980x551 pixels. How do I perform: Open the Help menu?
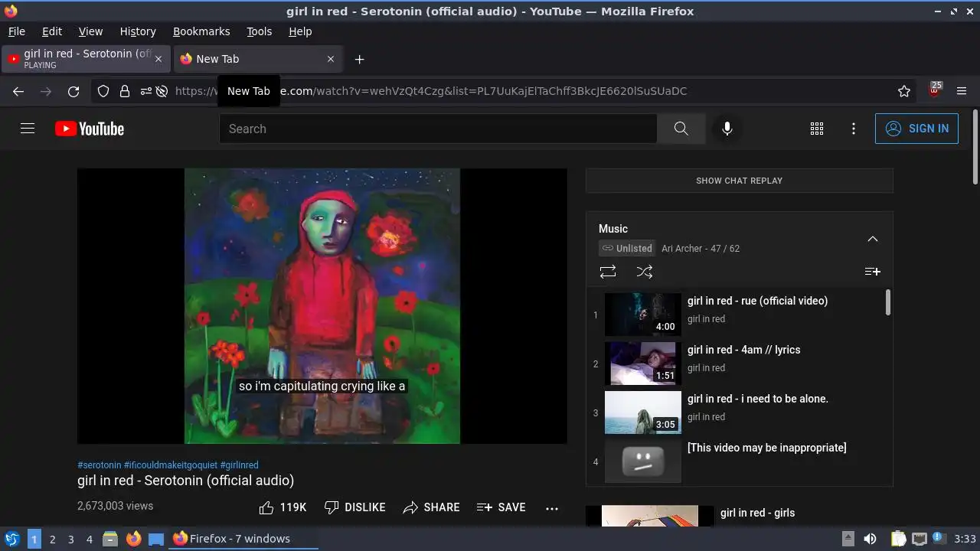pos(300,31)
